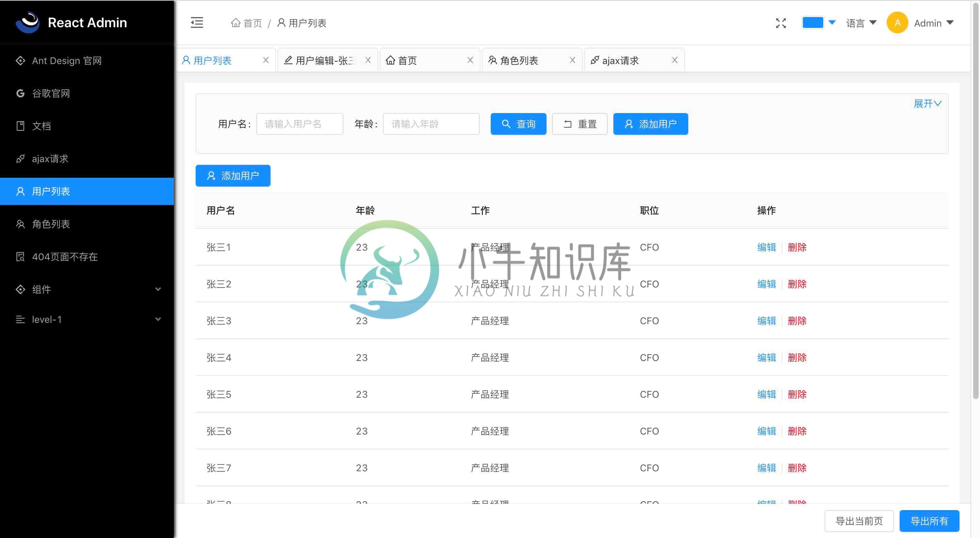Click 添加用户 button in search form

[650, 124]
